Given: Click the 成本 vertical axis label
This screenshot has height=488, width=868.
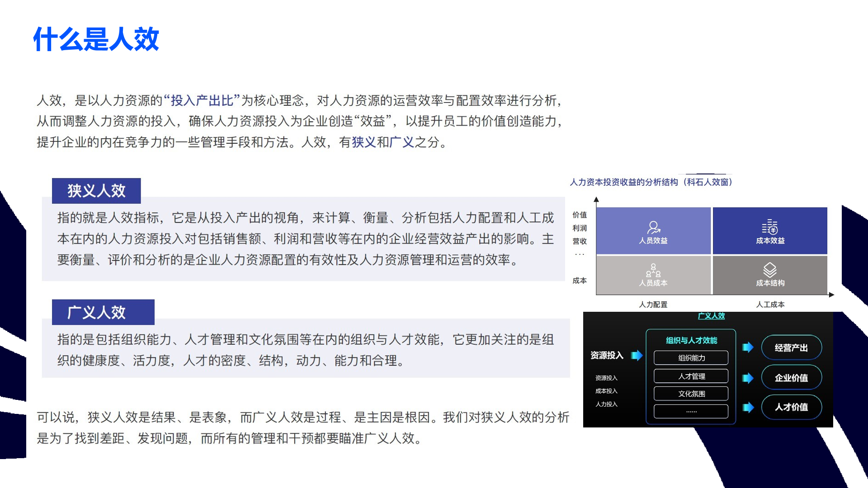Looking at the screenshot, I should click(x=580, y=281).
